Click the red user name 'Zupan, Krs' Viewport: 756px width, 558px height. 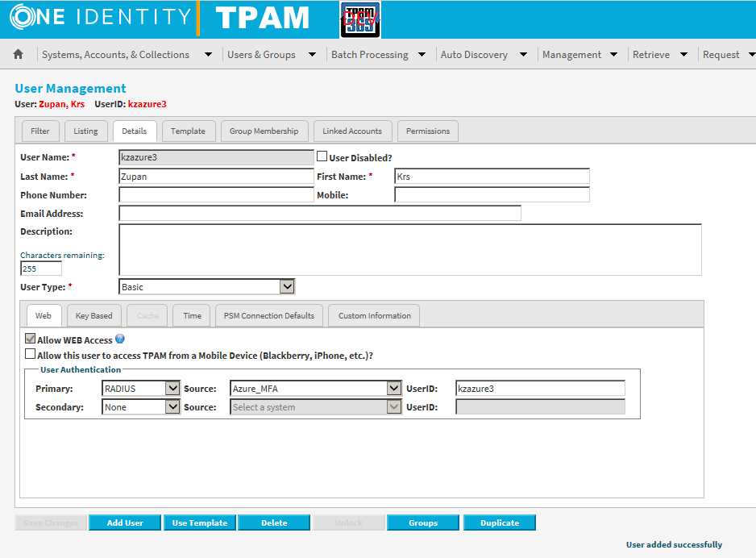(x=62, y=104)
